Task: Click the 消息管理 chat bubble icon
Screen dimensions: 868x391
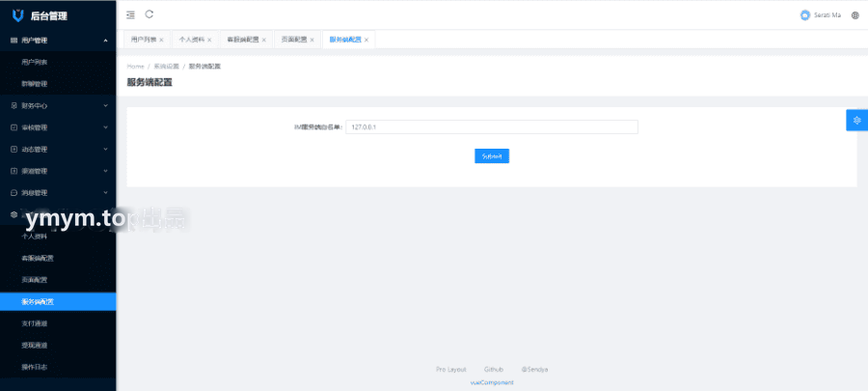Action: coord(14,193)
